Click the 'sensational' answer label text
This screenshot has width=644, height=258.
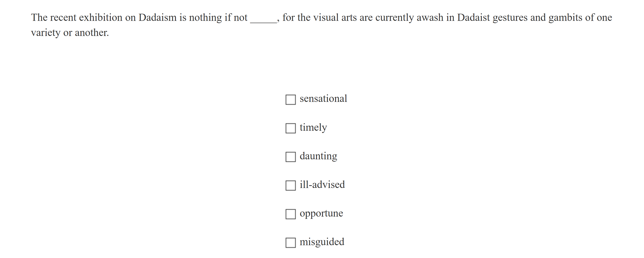click(x=323, y=99)
